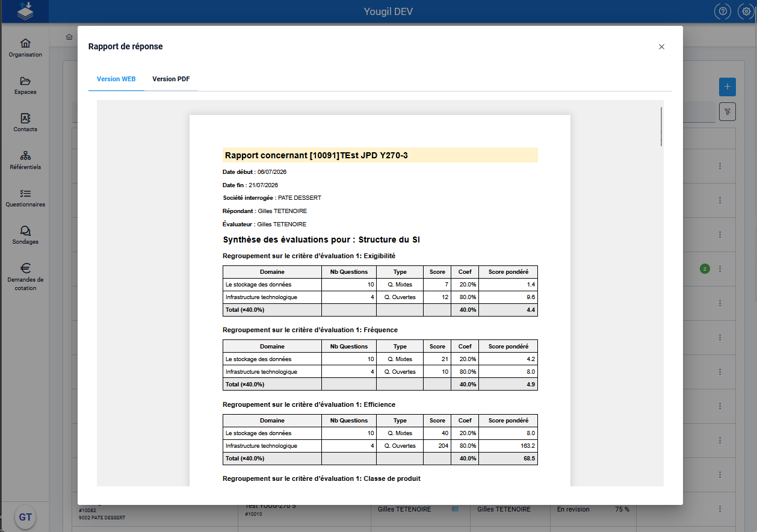Viewport: 757px width, 532px height.
Task: Select the Version WEB tab
Action: tap(116, 79)
